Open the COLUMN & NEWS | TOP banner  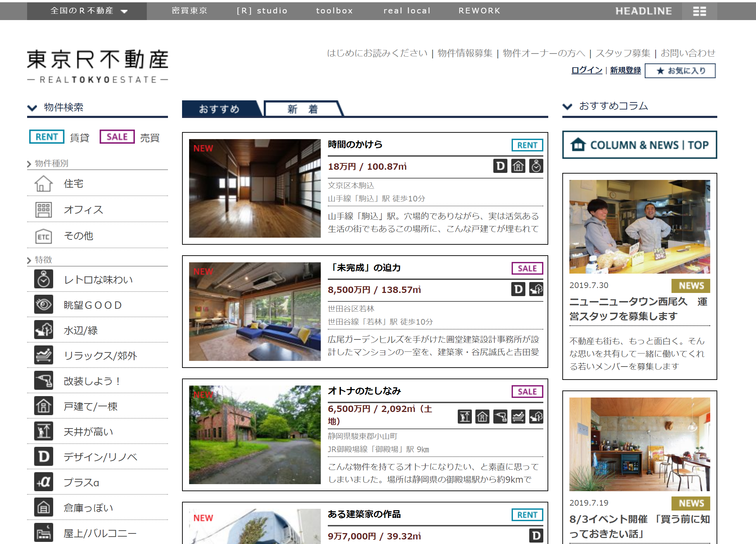639,145
